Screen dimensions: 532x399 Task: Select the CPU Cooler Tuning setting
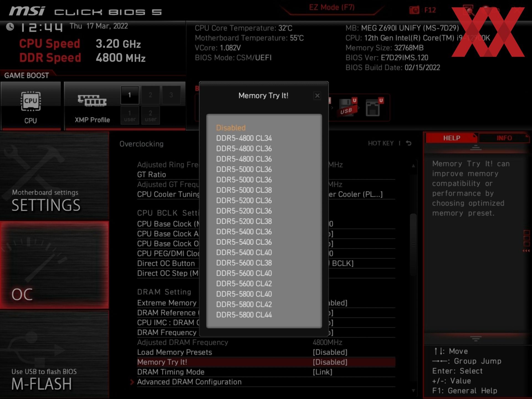tap(168, 194)
